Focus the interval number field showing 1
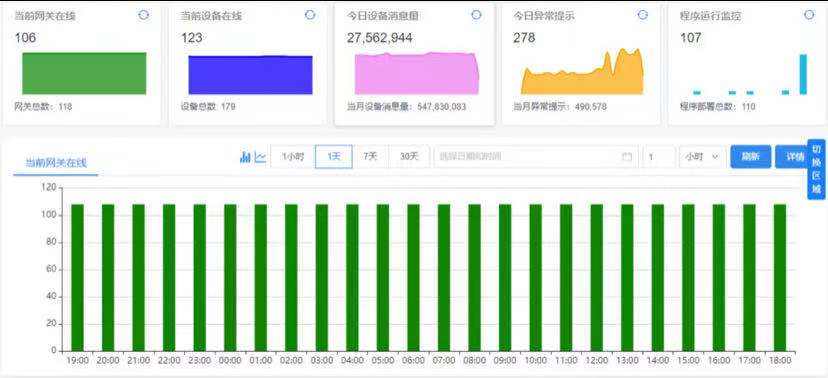828x378 pixels. [658, 157]
